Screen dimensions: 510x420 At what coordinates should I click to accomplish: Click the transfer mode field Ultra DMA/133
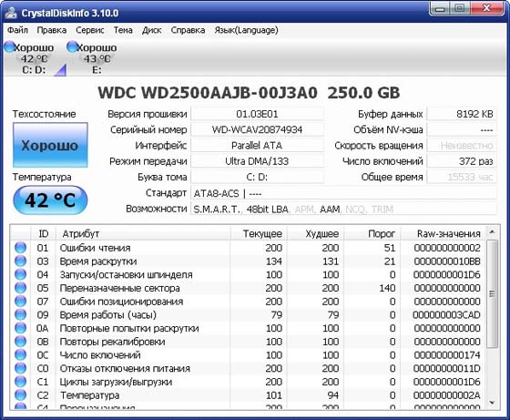click(x=257, y=161)
